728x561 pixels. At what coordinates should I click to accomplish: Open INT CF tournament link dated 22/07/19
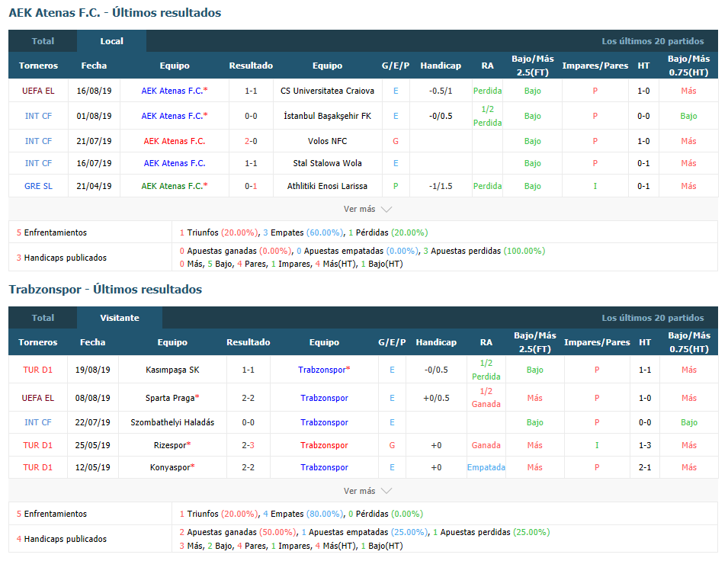(x=37, y=422)
